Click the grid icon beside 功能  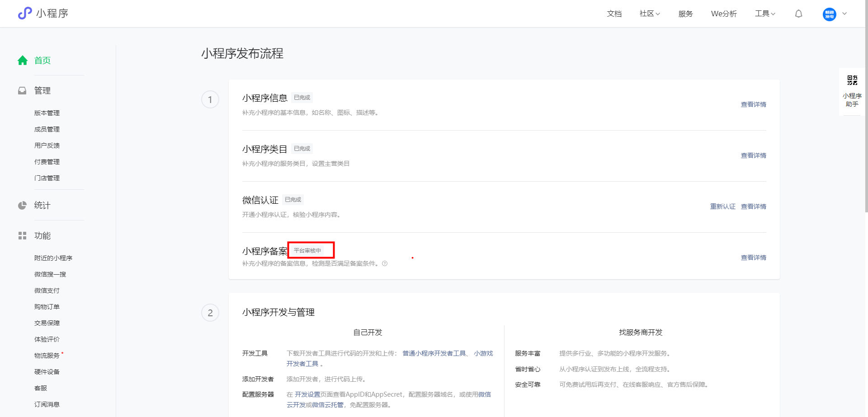coord(22,236)
